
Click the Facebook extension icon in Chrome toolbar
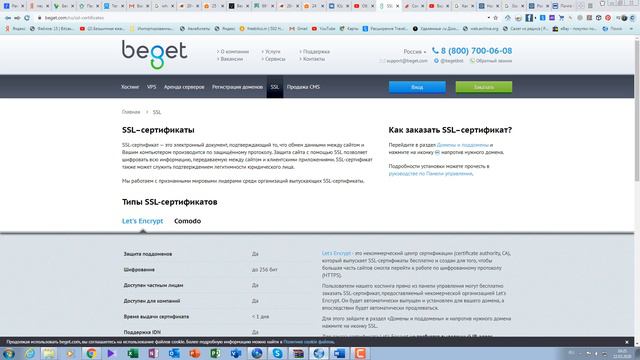529,18
